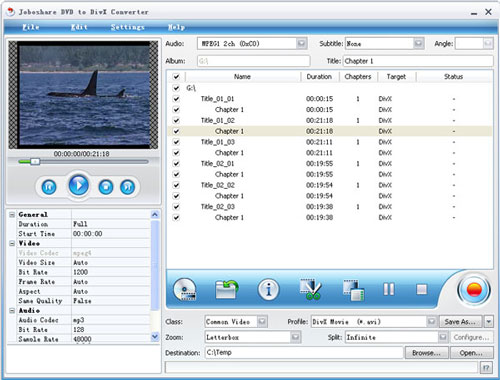
Task: Open the Audio track dropdown
Action: 301,43
